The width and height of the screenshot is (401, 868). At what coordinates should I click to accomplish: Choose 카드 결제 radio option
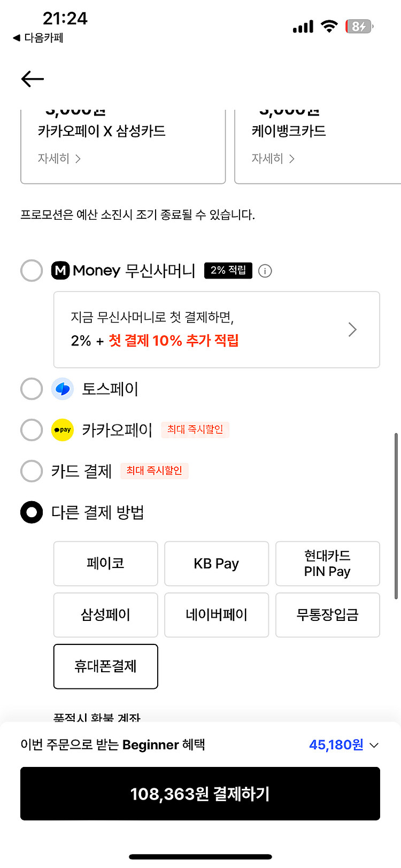[32, 471]
